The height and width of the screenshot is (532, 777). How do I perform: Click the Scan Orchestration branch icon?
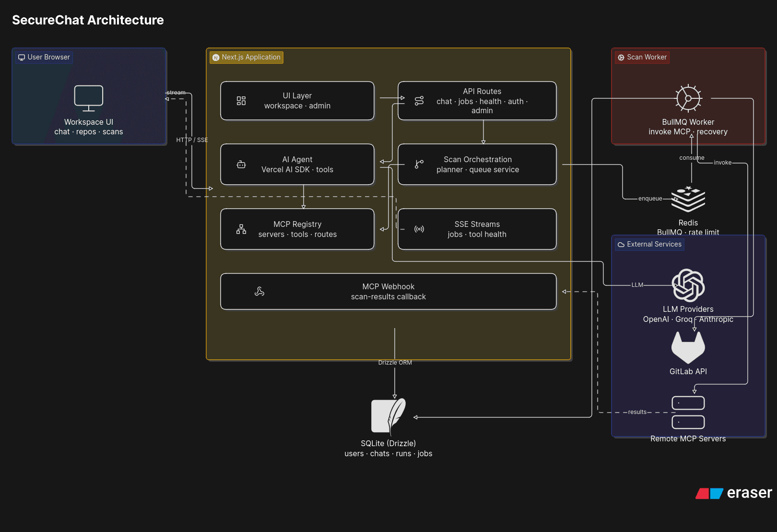point(419,164)
